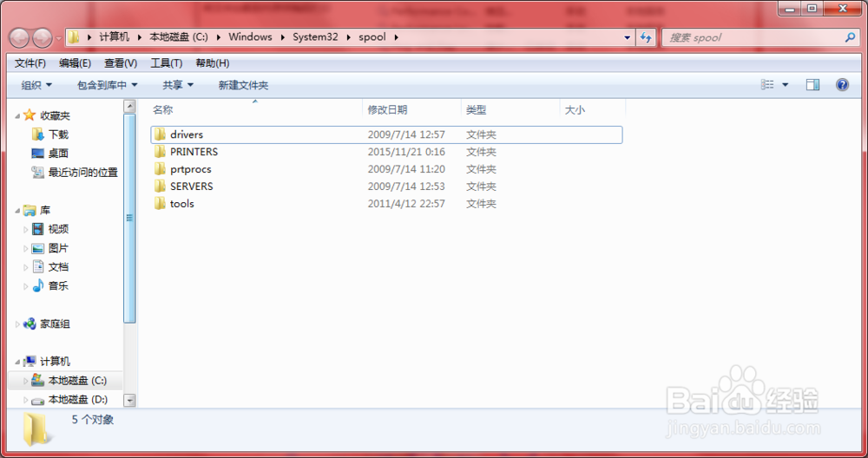Click the Back navigation arrow button
The width and height of the screenshot is (868, 458).
[20, 37]
